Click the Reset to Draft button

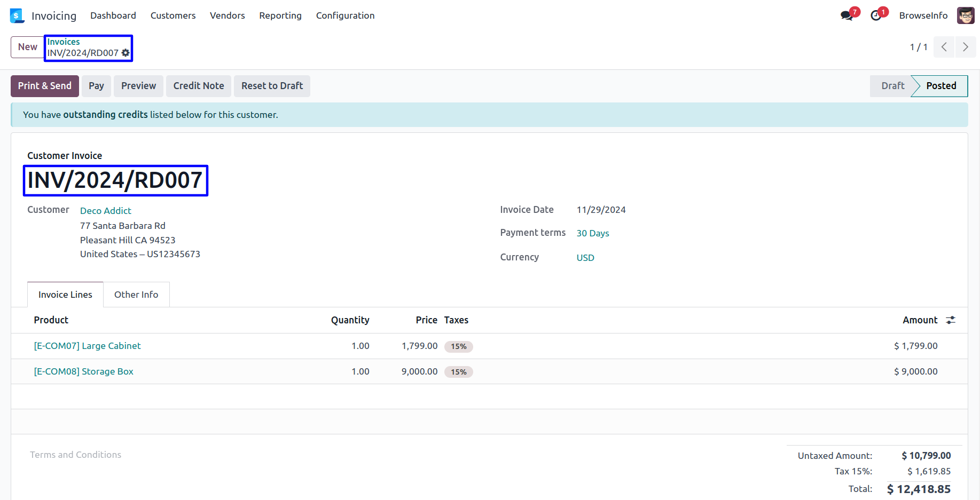pos(272,86)
